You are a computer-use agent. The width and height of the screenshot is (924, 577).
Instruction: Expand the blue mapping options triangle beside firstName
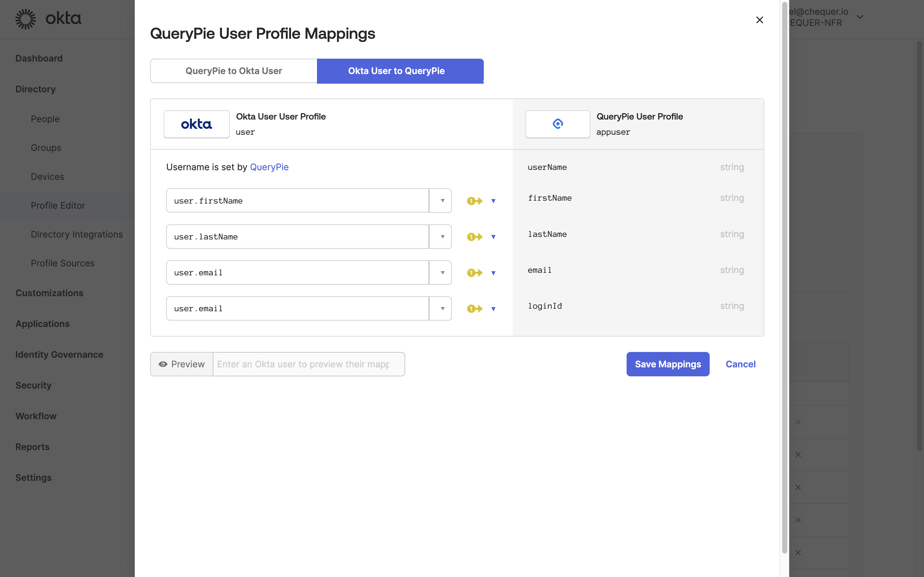(494, 201)
